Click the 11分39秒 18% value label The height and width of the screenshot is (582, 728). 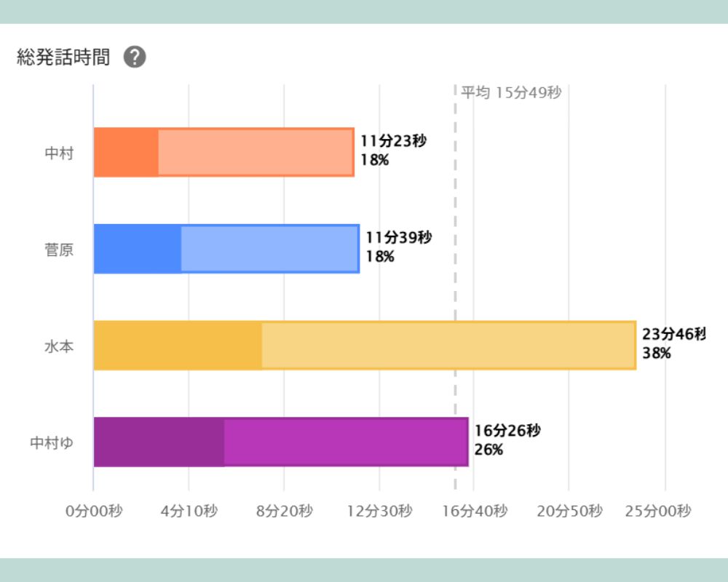coord(398,247)
